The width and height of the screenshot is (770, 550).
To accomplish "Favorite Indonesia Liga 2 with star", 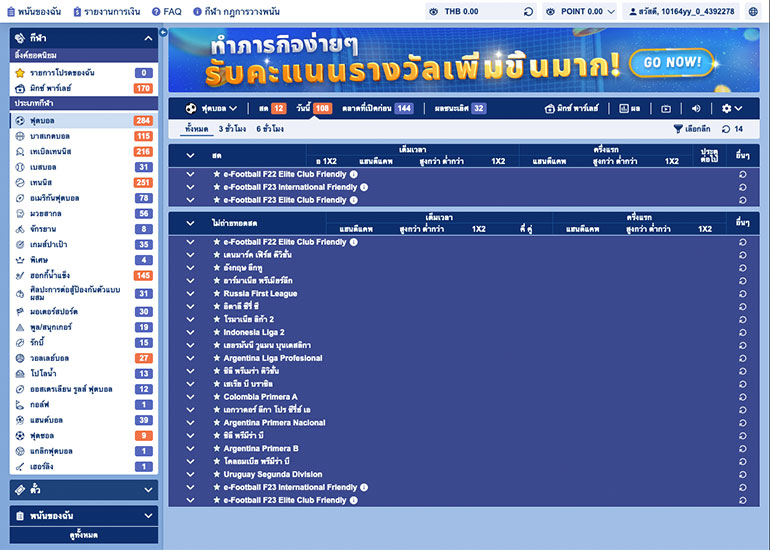I will pyautogui.click(x=215, y=332).
